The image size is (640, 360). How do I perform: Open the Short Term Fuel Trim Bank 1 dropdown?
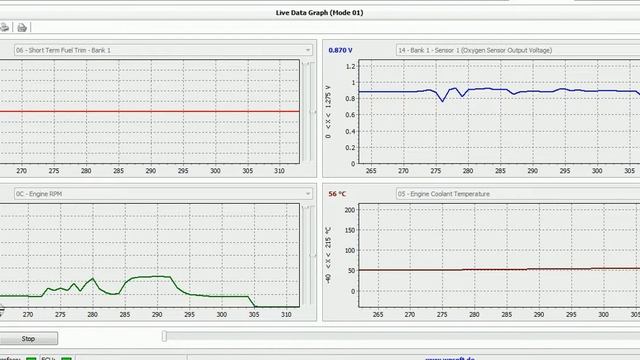[x=163, y=50]
